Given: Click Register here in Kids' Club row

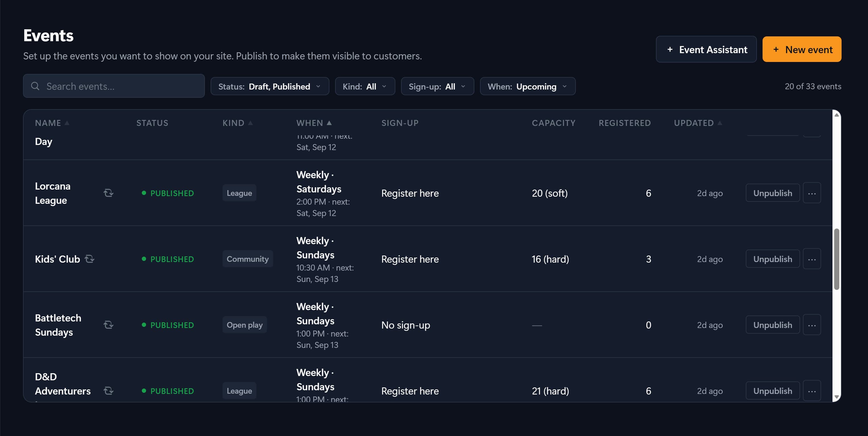Looking at the screenshot, I should click(410, 259).
